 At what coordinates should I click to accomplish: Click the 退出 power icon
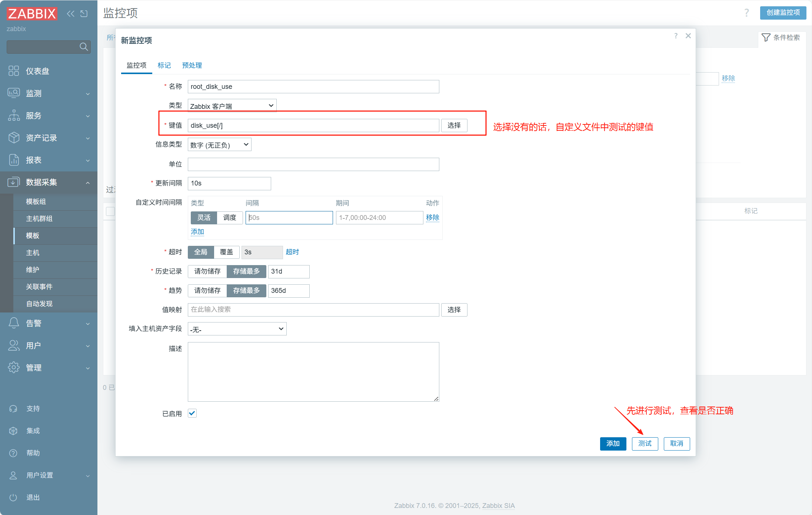[x=13, y=497]
